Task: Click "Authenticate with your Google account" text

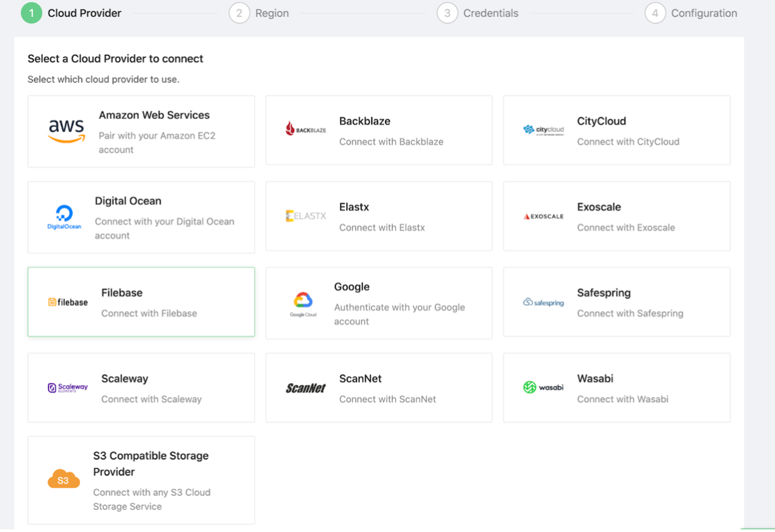Action: click(x=400, y=315)
